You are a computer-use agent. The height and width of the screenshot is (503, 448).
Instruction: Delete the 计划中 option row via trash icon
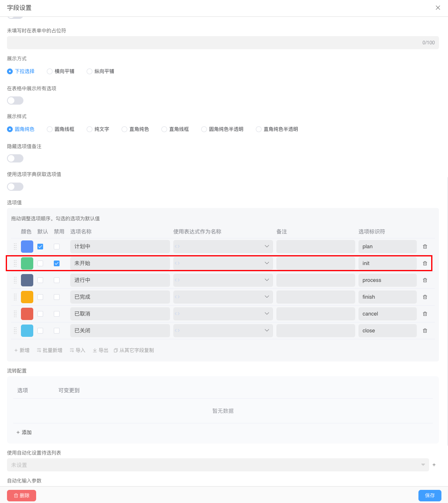pos(425,247)
